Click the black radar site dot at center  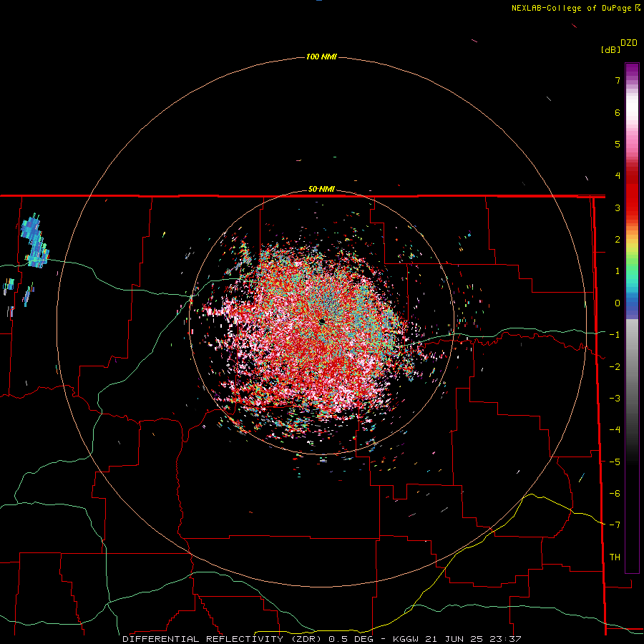tap(322, 321)
